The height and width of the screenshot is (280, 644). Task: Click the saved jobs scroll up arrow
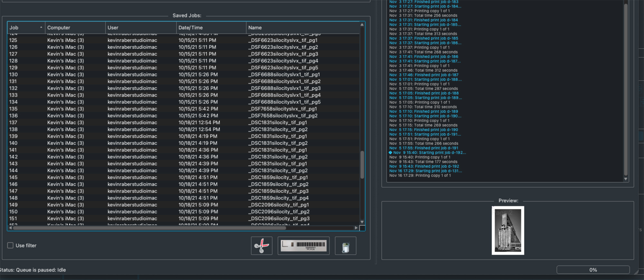click(362, 25)
